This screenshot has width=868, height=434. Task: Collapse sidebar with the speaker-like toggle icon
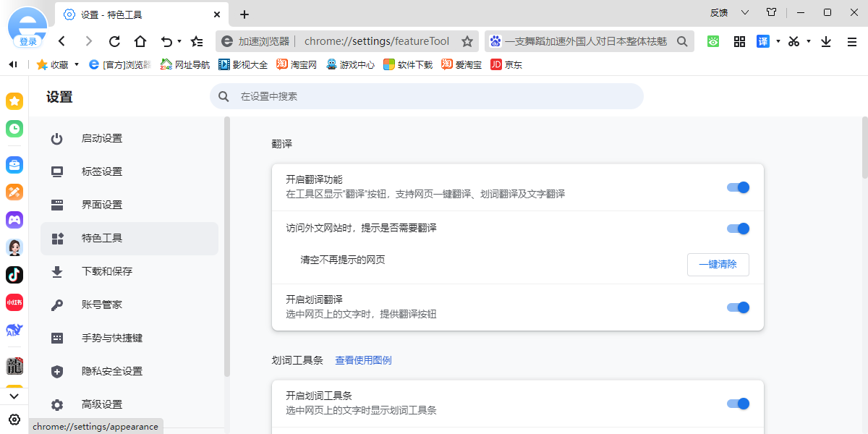[x=13, y=64]
